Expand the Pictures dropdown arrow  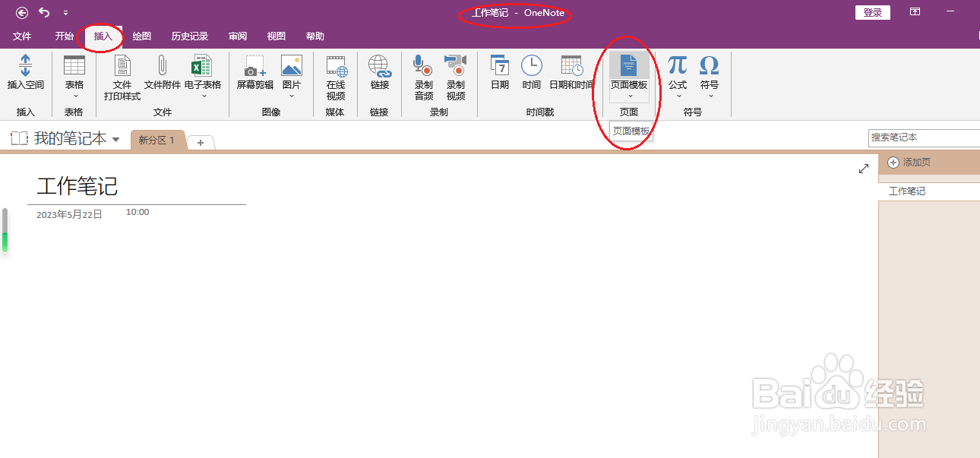click(292, 96)
